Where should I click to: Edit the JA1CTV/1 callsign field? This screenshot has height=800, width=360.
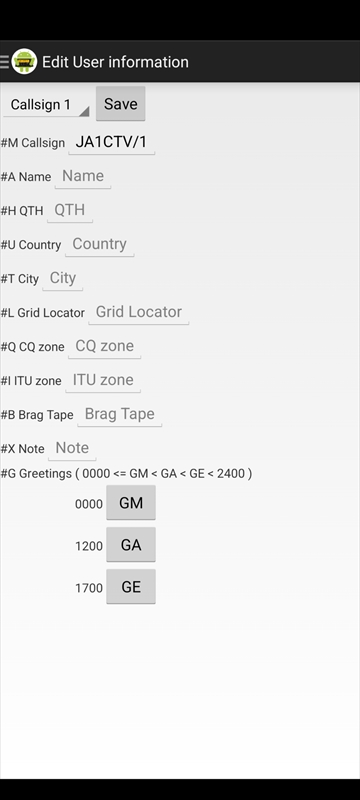click(111, 142)
